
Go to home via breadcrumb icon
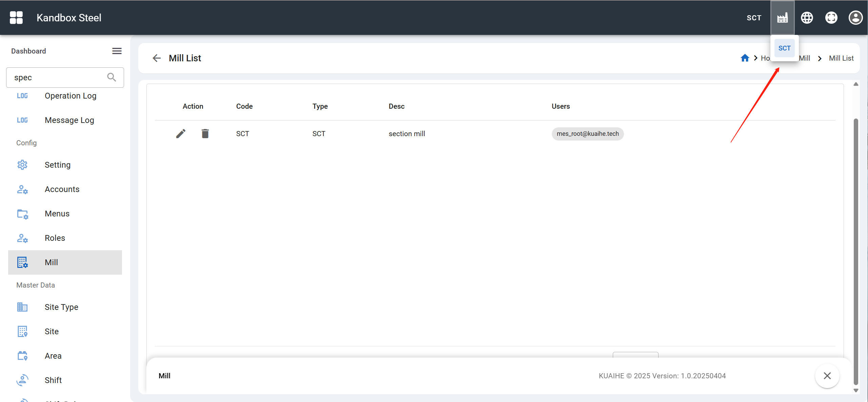click(745, 58)
